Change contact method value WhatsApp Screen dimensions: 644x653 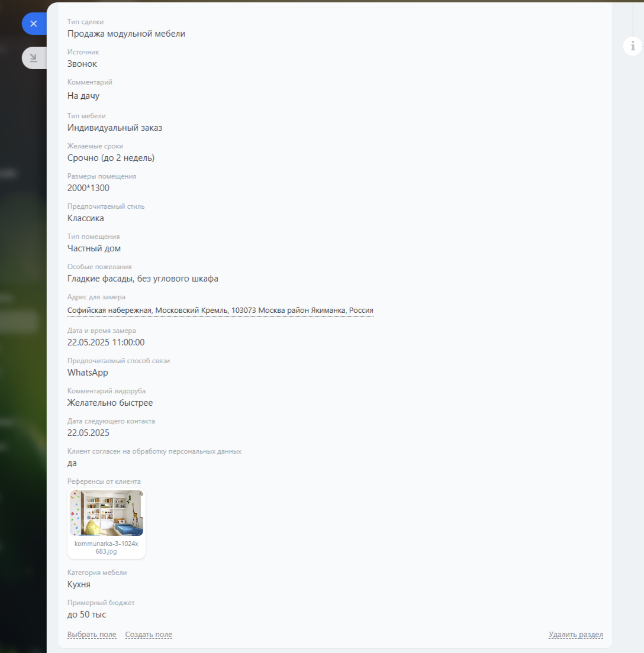[88, 373]
